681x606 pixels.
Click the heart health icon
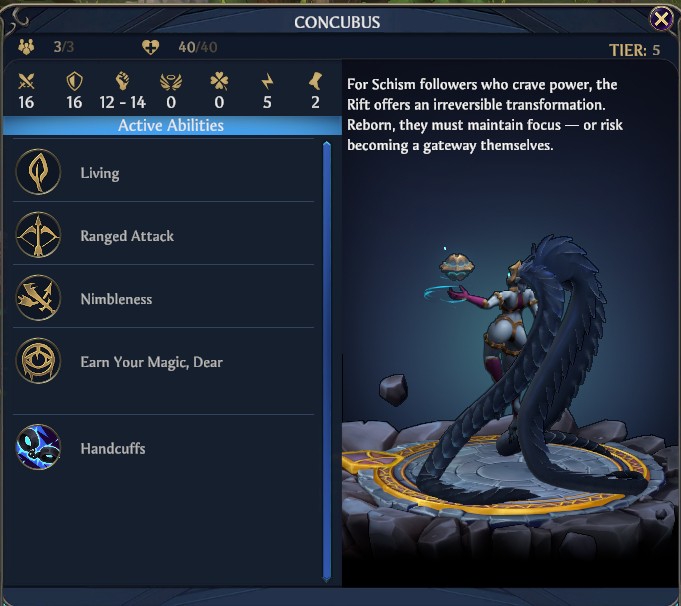(x=151, y=47)
